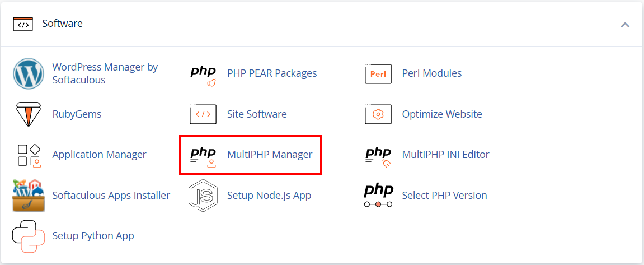This screenshot has height=265, width=644.
Task: Click the Site Software code window icon
Action: (203, 114)
